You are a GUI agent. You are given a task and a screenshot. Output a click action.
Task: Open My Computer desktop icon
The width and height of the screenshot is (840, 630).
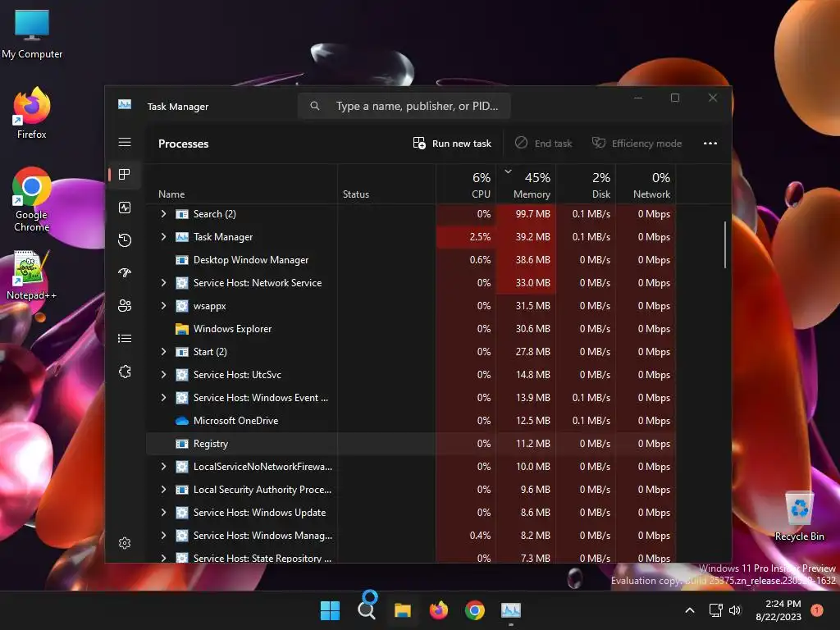[x=32, y=34]
